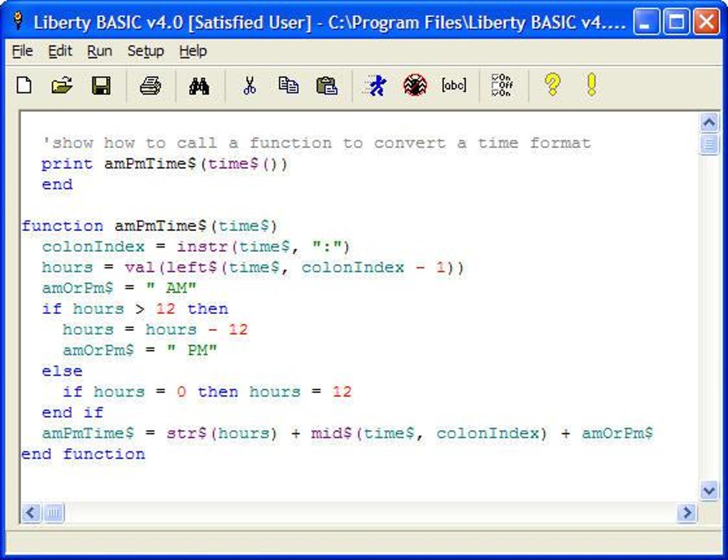Viewport: 728px width, 560px height.
Task: Close the Liberty BASIC window
Action: [x=706, y=21]
